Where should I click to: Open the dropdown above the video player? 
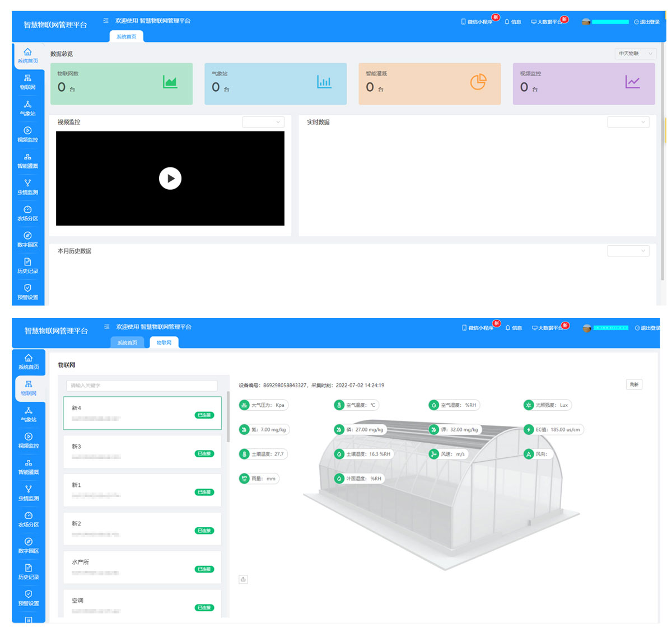[263, 122]
